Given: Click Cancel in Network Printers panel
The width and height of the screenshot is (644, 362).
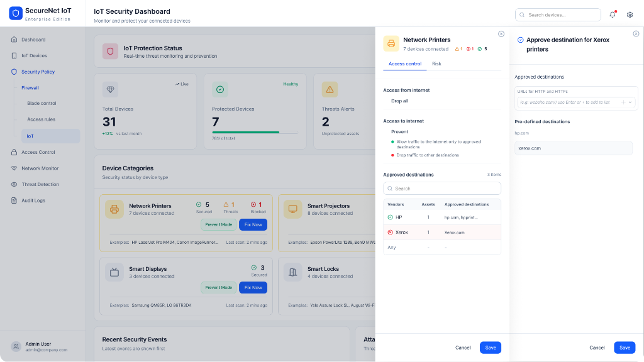Looking at the screenshot, I should [x=463, y=348].
